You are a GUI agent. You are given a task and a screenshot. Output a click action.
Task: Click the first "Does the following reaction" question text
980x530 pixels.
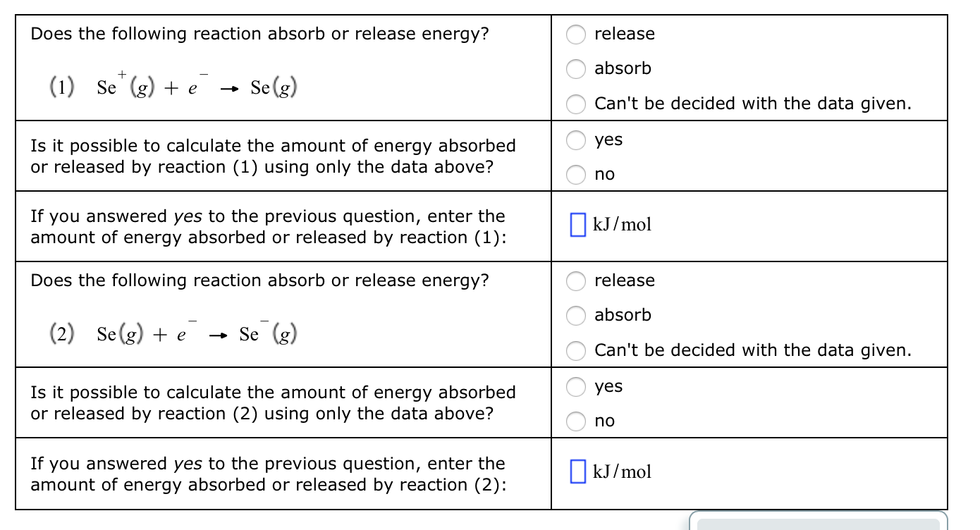[x=259, y=34]
